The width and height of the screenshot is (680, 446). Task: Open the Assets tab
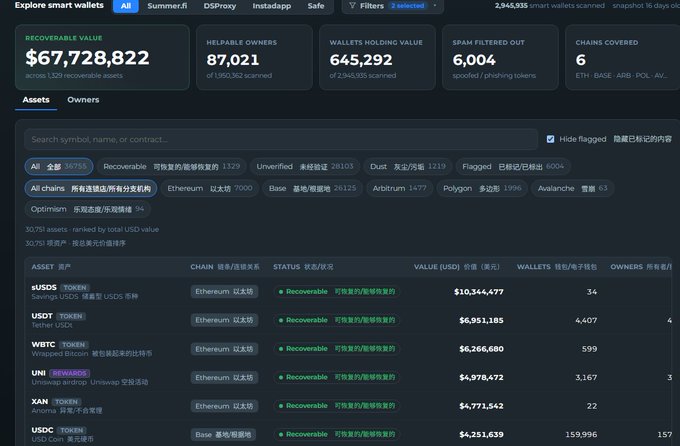[x=36, y=100]
